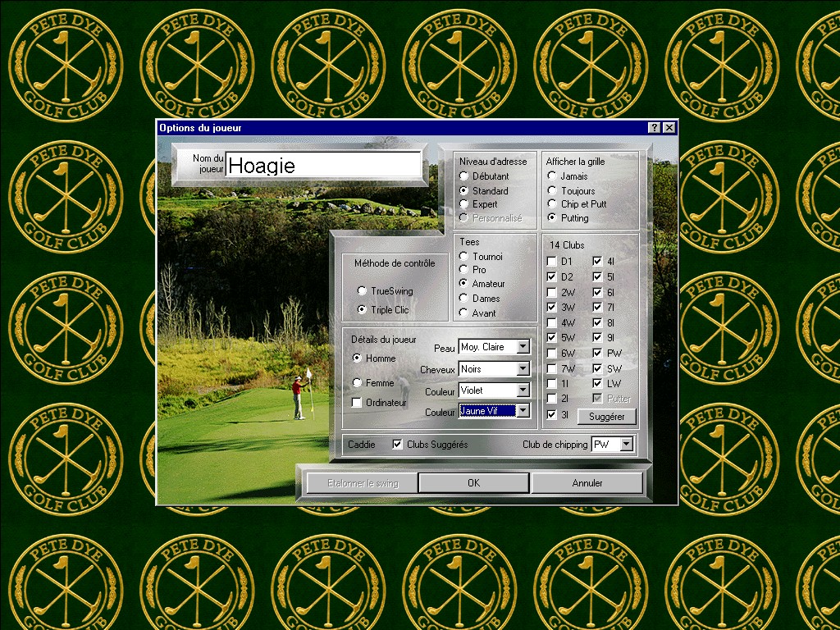Uncheck the 3I iron

coord(552,414)
